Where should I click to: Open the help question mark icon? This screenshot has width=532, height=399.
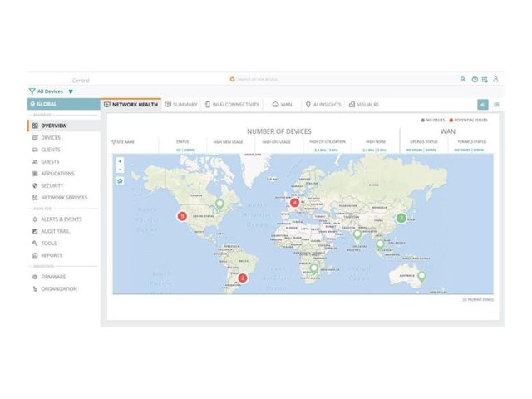tap(475, 79)
